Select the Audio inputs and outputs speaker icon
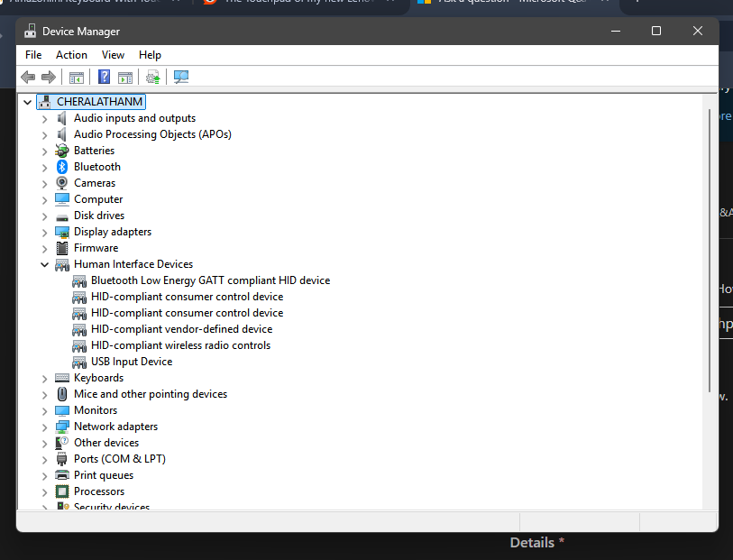This screenshot has width=733, height=560. [61, 118]
